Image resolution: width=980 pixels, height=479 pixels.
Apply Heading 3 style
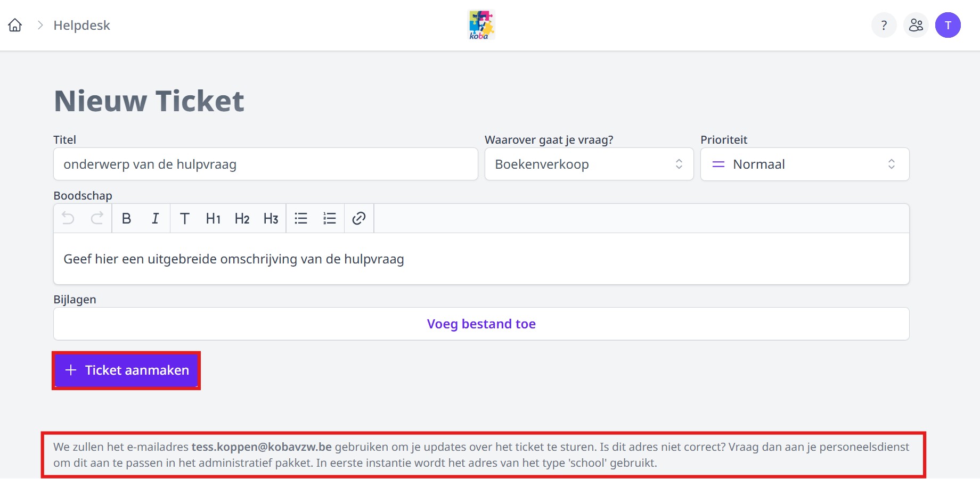pyautogui.click(x=271, y=218)
